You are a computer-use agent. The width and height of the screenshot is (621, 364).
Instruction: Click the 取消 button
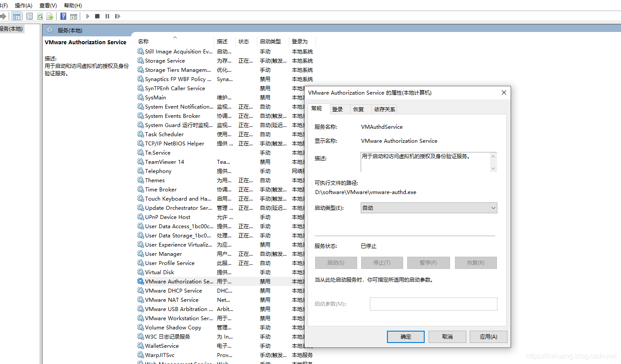point(447,336)
